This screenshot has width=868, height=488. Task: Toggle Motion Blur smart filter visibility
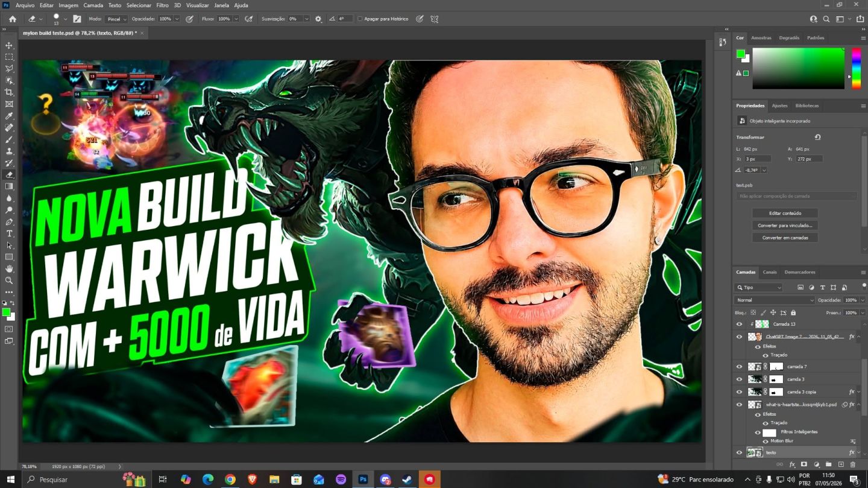point(765,441)
